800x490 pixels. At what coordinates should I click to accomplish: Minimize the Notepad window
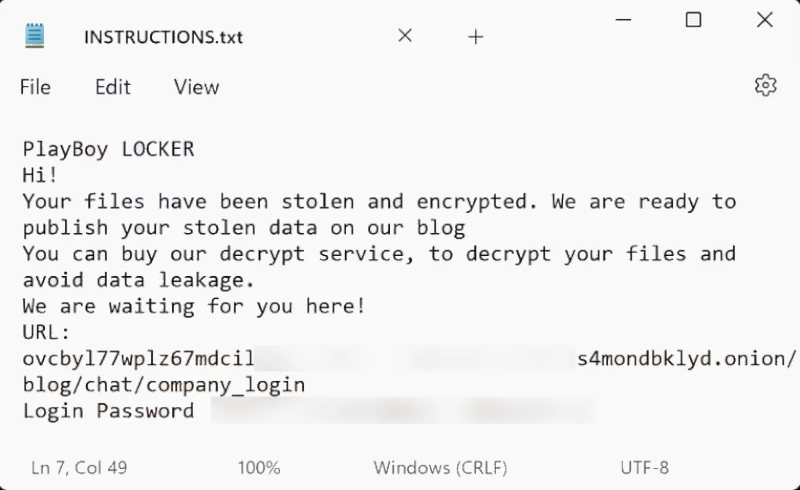[622, 20]
